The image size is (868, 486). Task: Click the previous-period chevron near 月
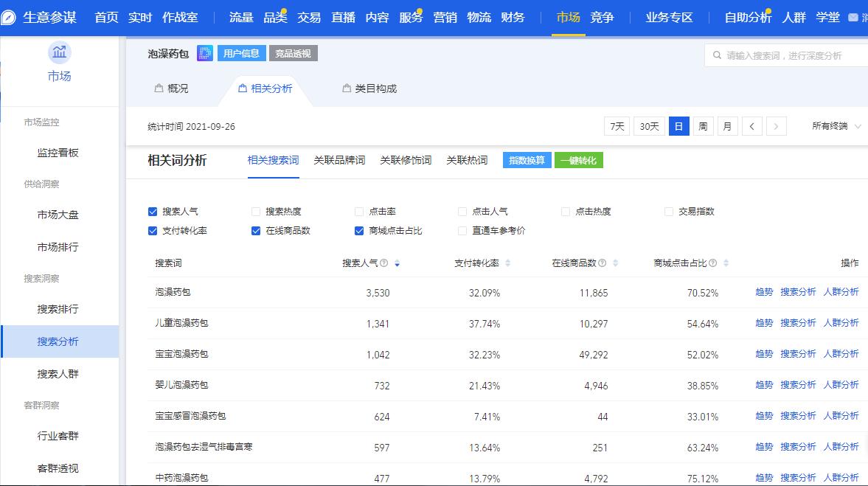(751, 126)
